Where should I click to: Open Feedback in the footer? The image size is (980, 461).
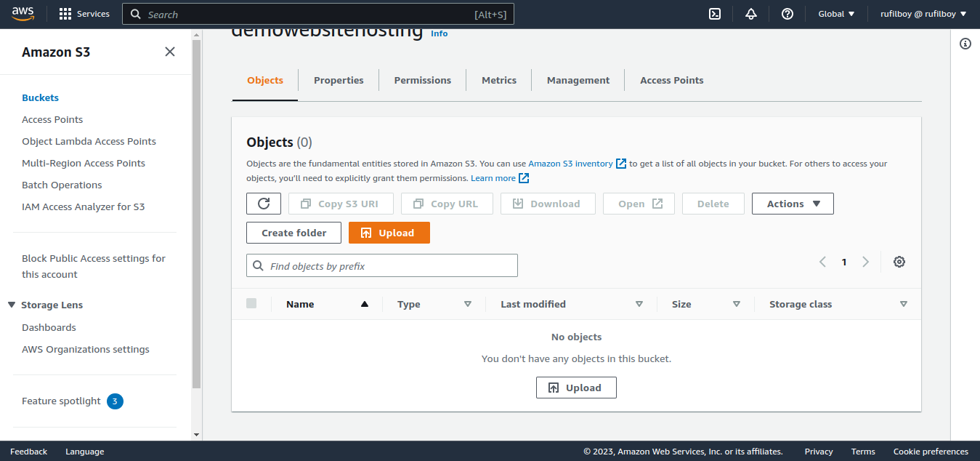tap(28, 452)
